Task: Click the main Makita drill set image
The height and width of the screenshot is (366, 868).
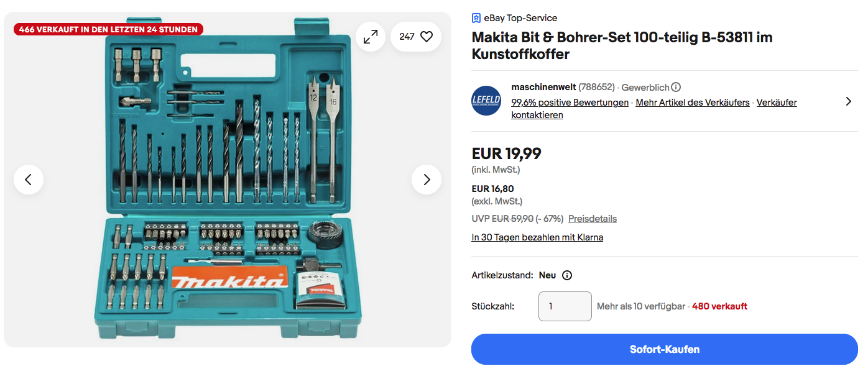Action: click(x=228, y=180)
